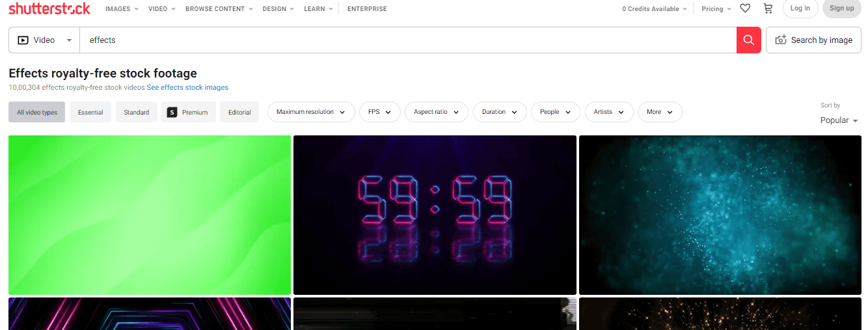Expand Aspect ratio filter
The width and height of the screenshot is (868, 330).
click(x=437, y=112)
